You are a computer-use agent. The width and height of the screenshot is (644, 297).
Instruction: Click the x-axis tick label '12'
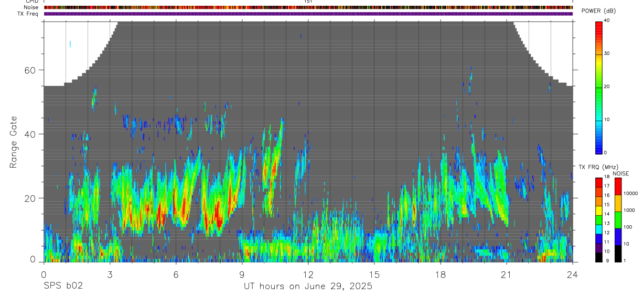[x=308, y=274]
